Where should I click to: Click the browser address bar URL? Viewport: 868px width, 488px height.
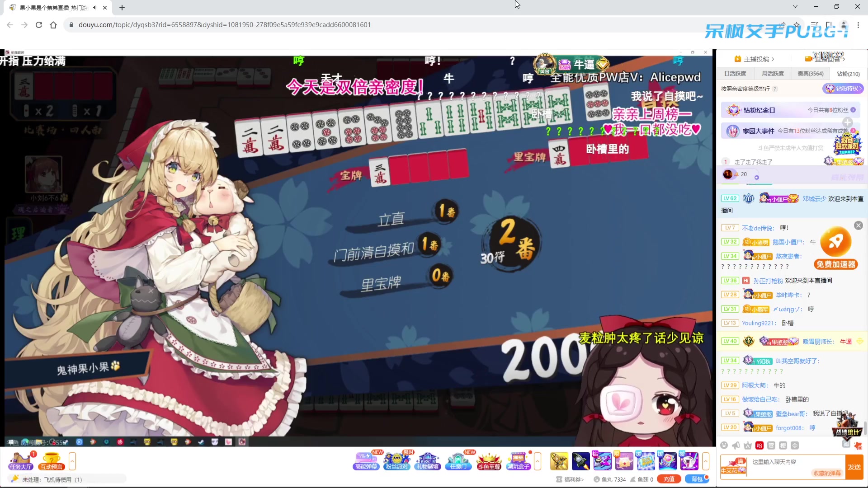[225, 25]
